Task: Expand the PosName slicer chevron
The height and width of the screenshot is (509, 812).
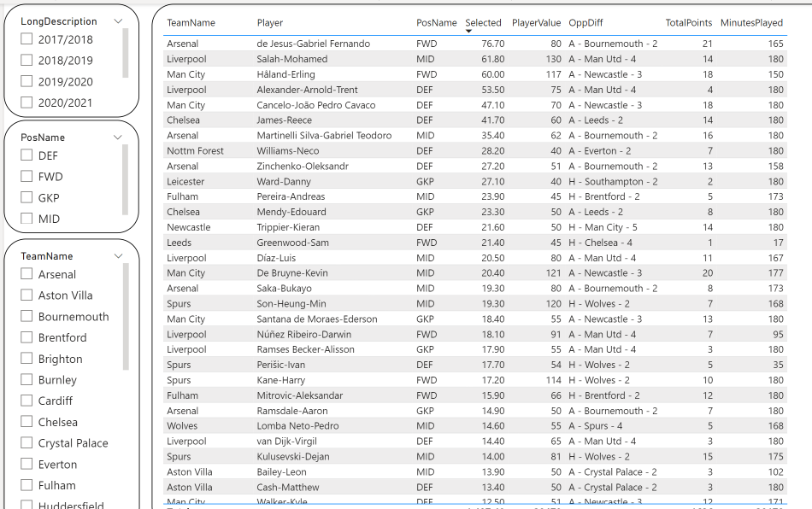Action: 118,137
